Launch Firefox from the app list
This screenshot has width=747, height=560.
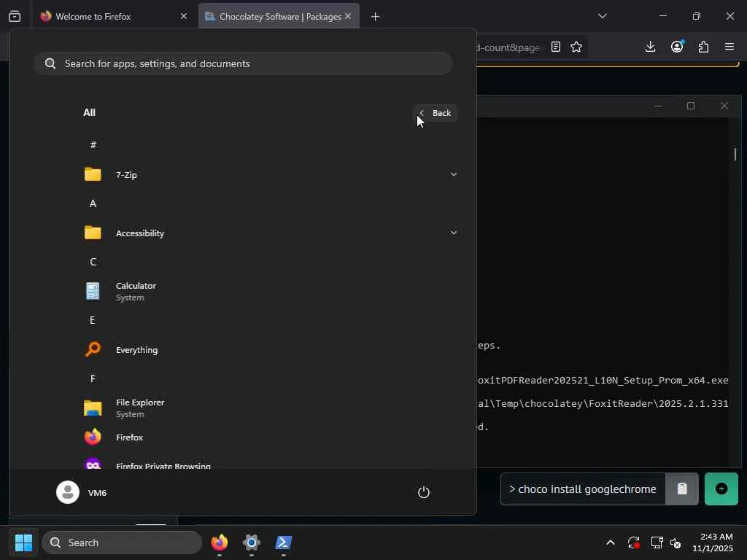[x=269, y=437]
